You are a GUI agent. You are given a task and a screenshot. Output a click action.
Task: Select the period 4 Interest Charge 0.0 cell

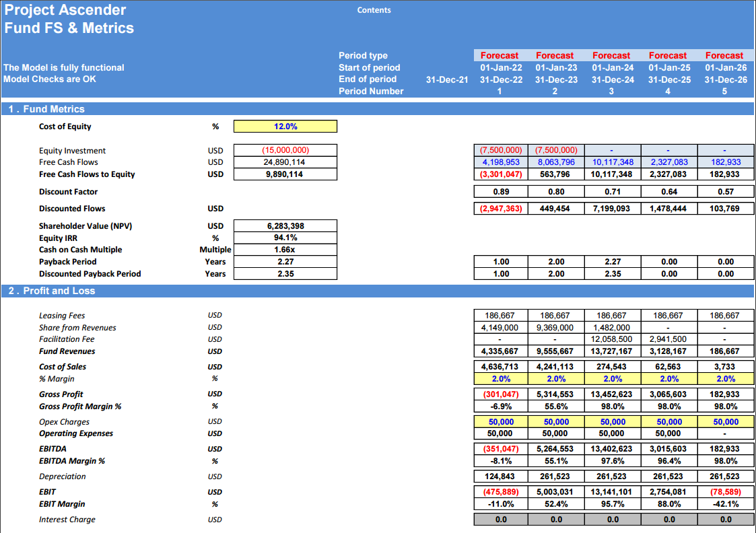coord(669,520)
